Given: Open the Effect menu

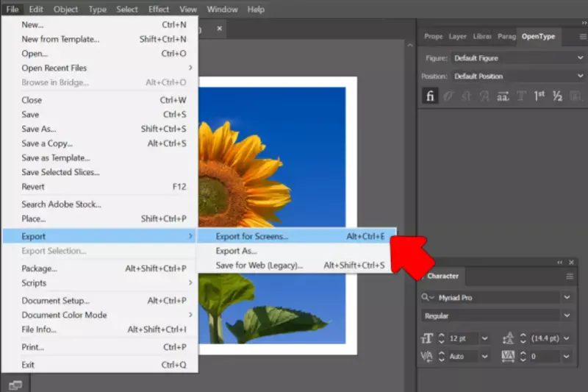Looking at the screenshot, I should [159, 10].
